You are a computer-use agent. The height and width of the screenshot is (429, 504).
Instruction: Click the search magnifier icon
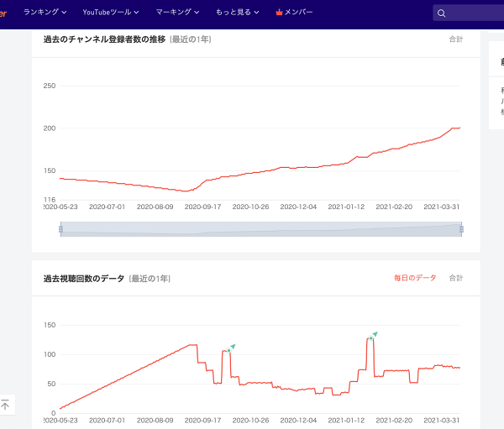(442, 13)
